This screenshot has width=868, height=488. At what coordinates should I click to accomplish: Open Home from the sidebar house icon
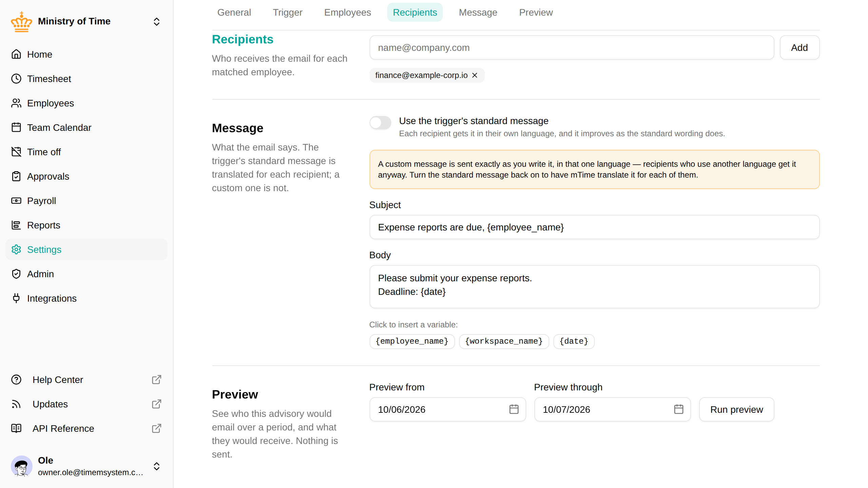pos(16,54)
